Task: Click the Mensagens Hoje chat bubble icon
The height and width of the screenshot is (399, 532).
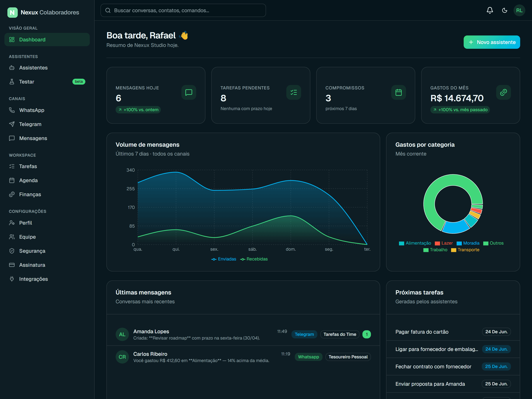Action: (189, 92)
